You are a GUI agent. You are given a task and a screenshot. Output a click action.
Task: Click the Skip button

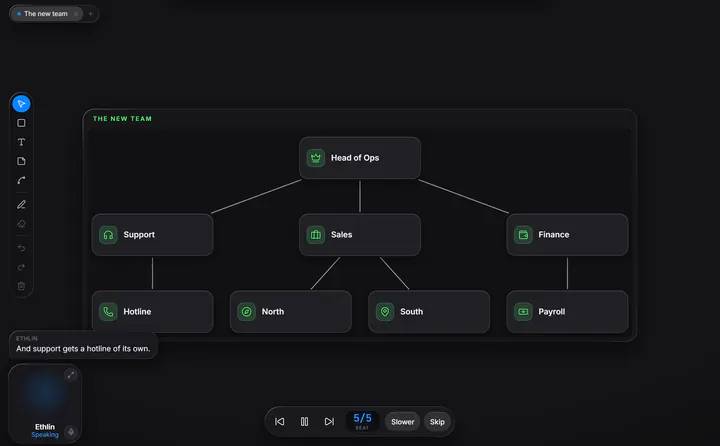pyautogui.click(x=437, y=422)
